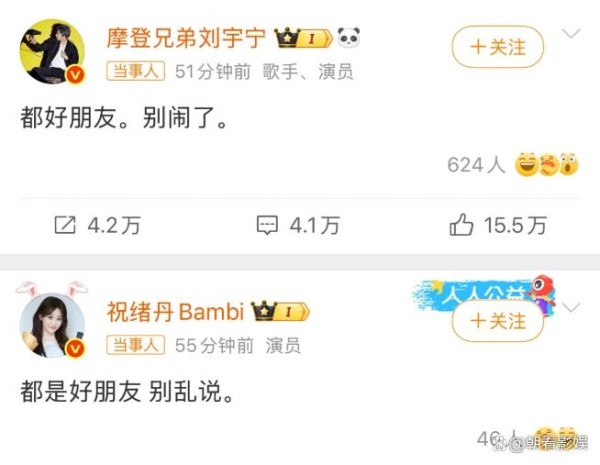Click 当事人 tag on 刘宇宁's post
This screenshot has width=600, height=465.
coord(135,71)
